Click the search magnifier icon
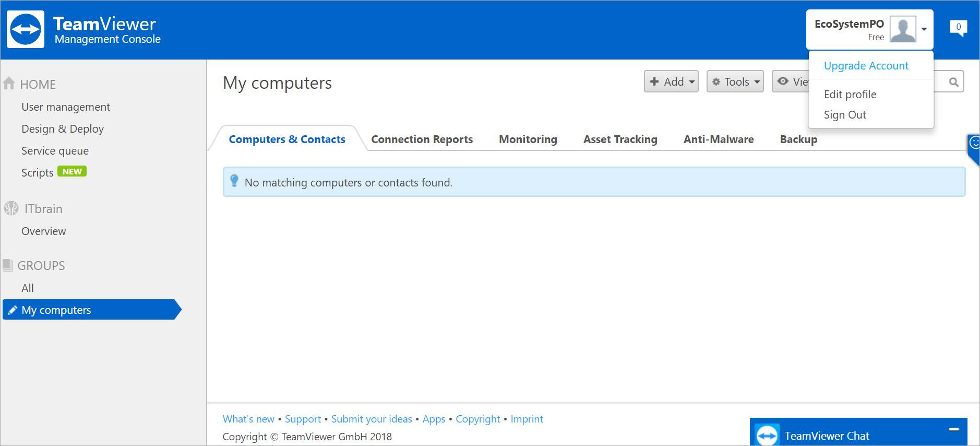The image size is (980, 446). [953, 82]
